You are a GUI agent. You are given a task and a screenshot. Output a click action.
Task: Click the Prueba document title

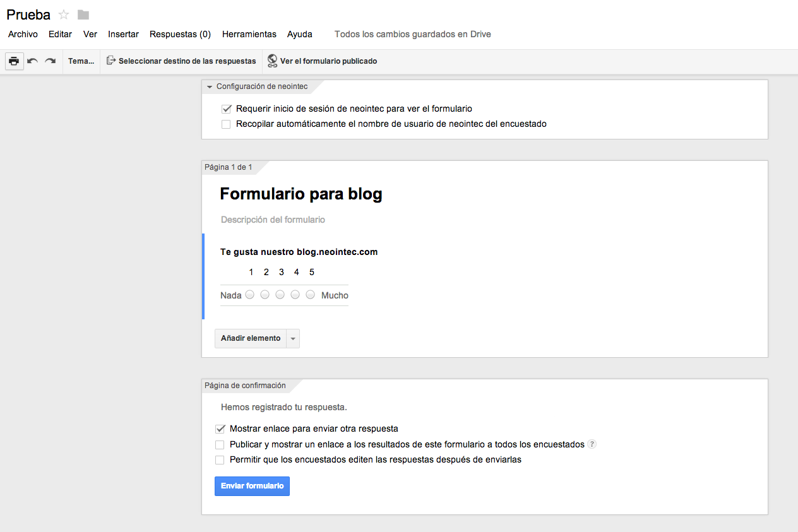pos(28,15)
